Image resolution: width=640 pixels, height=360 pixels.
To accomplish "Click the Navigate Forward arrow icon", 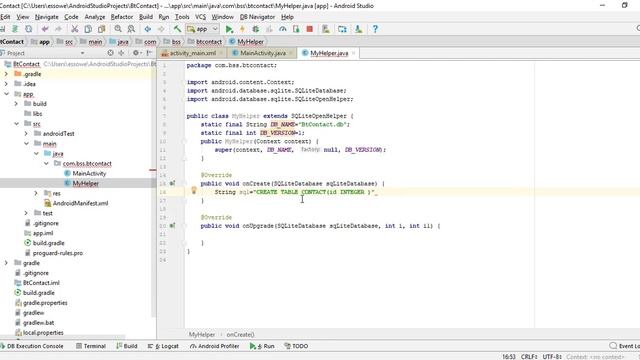I will tap(161, 29).
